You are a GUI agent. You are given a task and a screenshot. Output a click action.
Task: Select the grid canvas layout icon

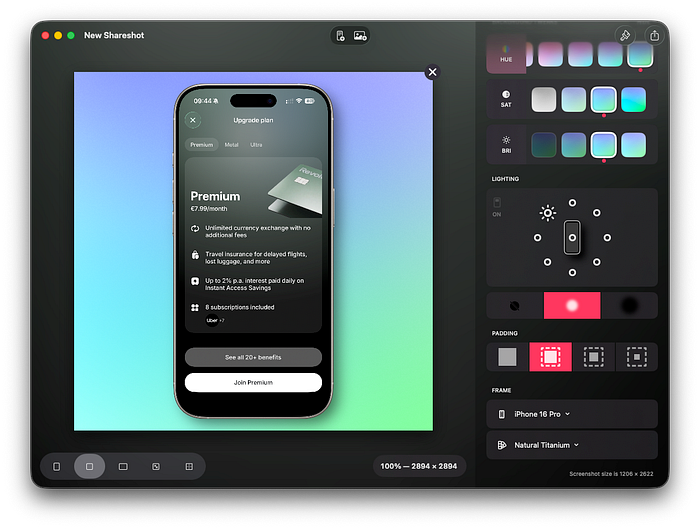189,467
